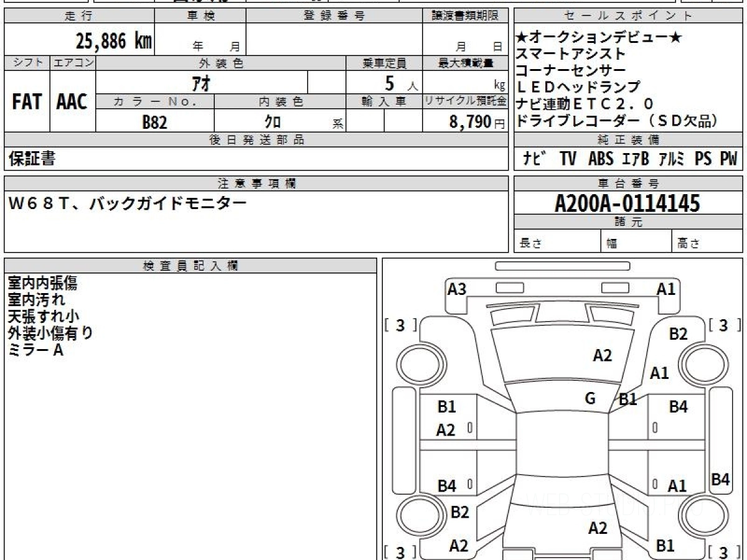747x560 pixels.
Task: Click the アルミ equipment entry
Action: click(672, 159)
